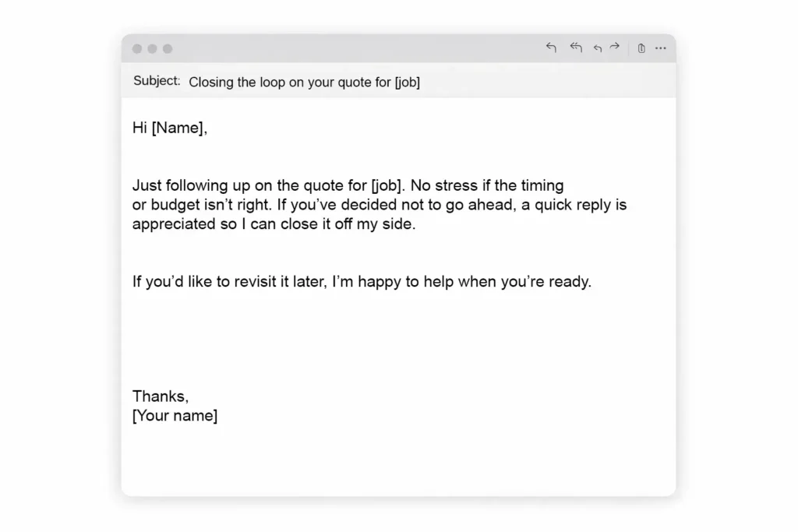Click the single-arrow Reply icon
Screen dimensions: 798x532
[x=551, y=48]
